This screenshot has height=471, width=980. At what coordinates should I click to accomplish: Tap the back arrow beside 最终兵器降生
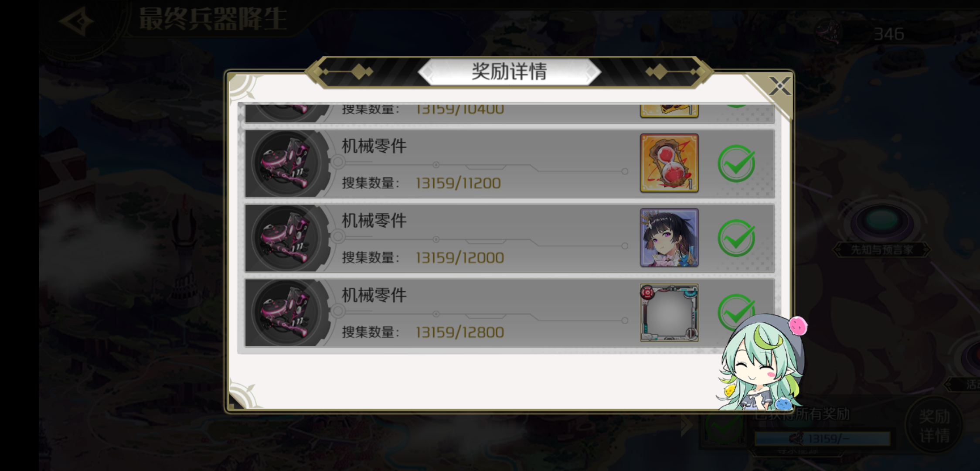[77, 21]
